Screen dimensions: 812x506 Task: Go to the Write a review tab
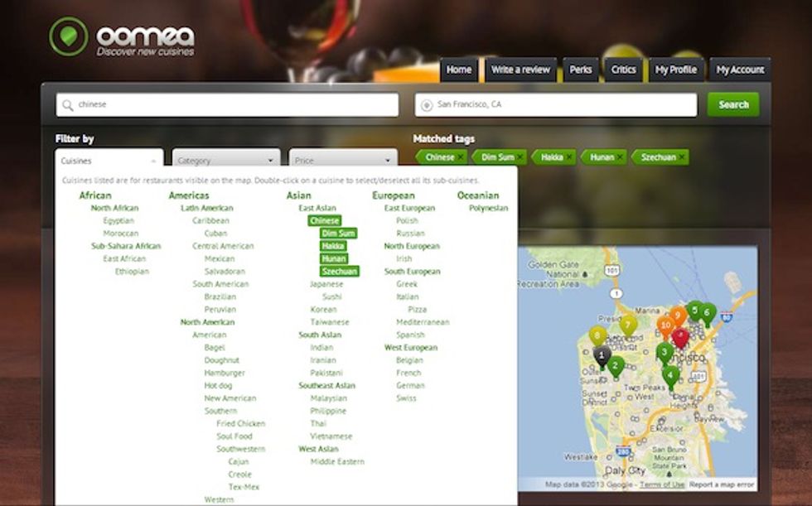[x=521, y=70]
